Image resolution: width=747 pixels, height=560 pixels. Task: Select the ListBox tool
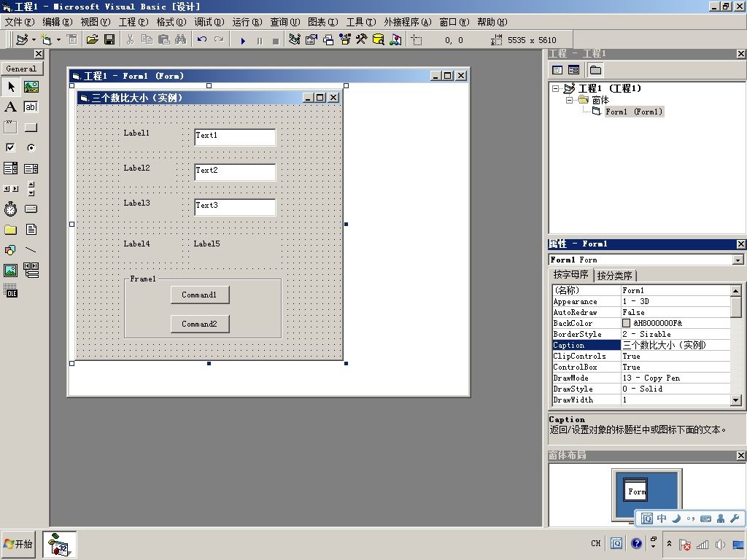click(31, 168)
